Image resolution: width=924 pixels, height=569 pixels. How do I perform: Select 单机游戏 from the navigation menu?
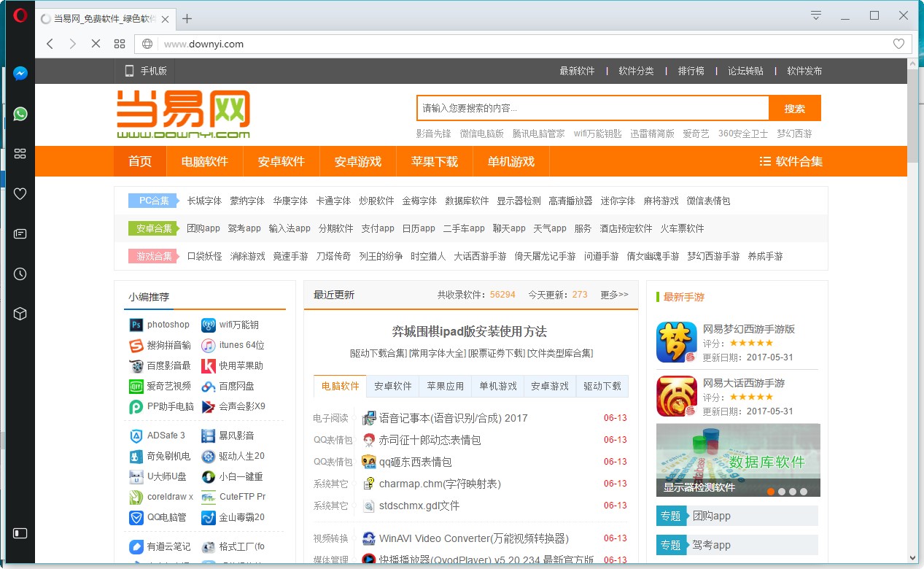510,161
